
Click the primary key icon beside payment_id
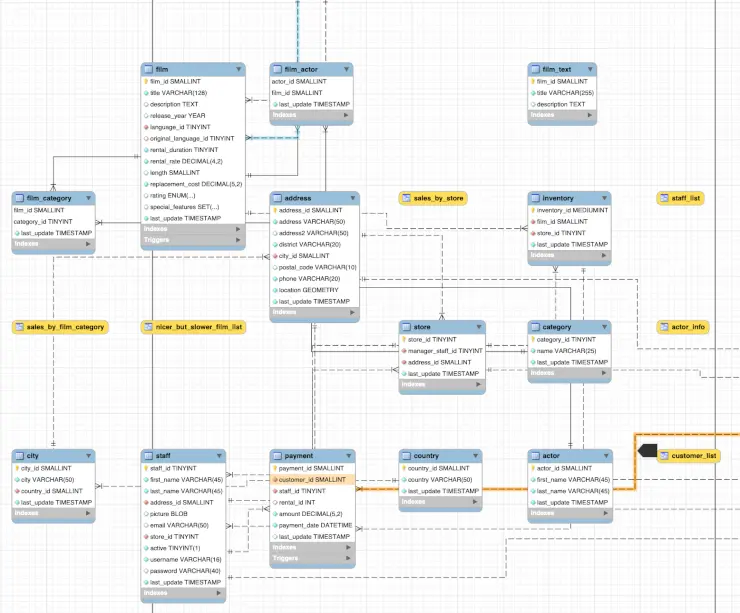275,469
